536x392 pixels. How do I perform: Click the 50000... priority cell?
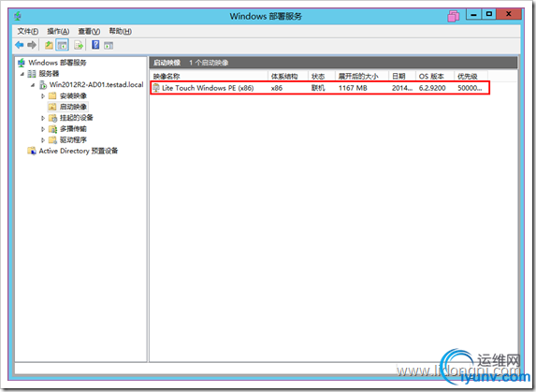tap(470, 88)
